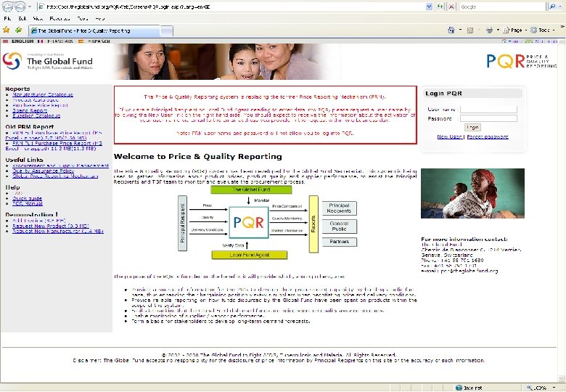Click the Login button
This screenshot has height=392, width=566.
[472, 128]
